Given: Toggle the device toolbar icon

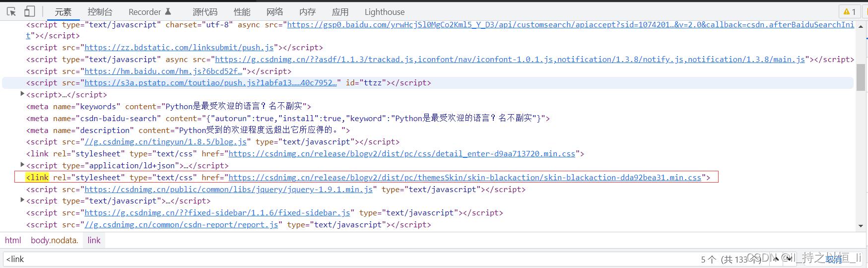Looking at the screenshot, I should [x=29, y=11].
